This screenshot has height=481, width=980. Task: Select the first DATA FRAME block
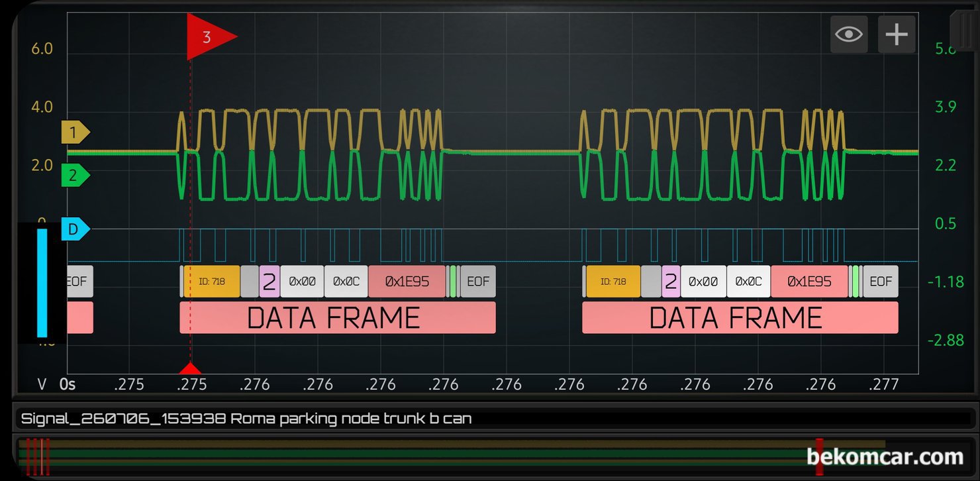pyautogui.click(x=338, y=317)
